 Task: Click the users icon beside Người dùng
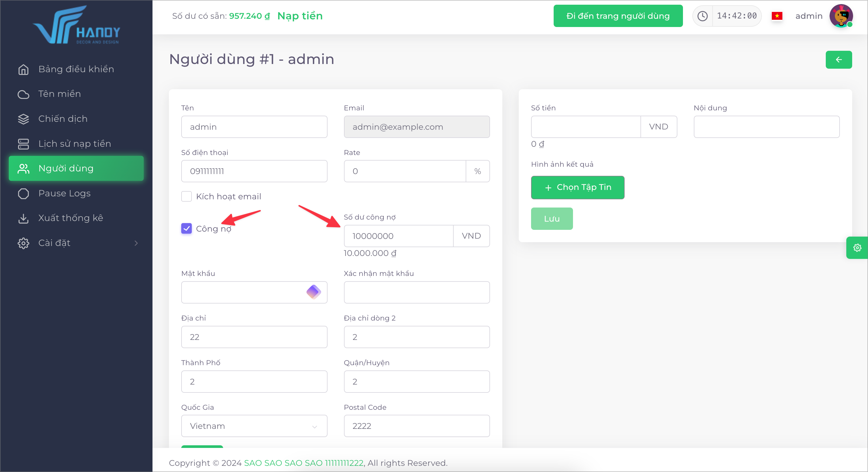click(x=23, y=168)
